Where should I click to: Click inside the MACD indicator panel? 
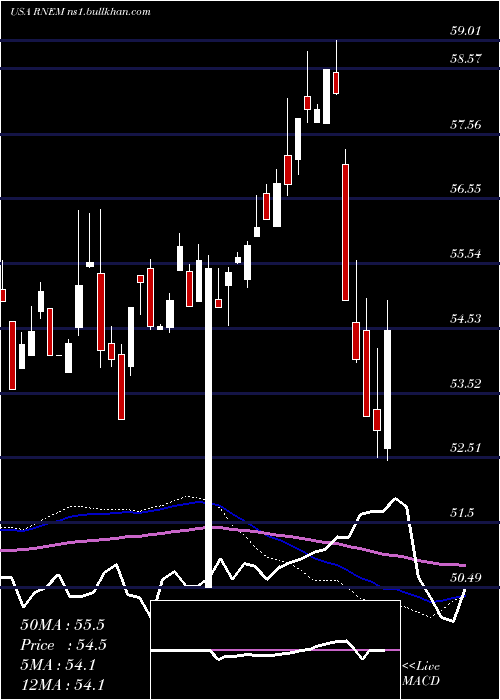tap(275, 650)
